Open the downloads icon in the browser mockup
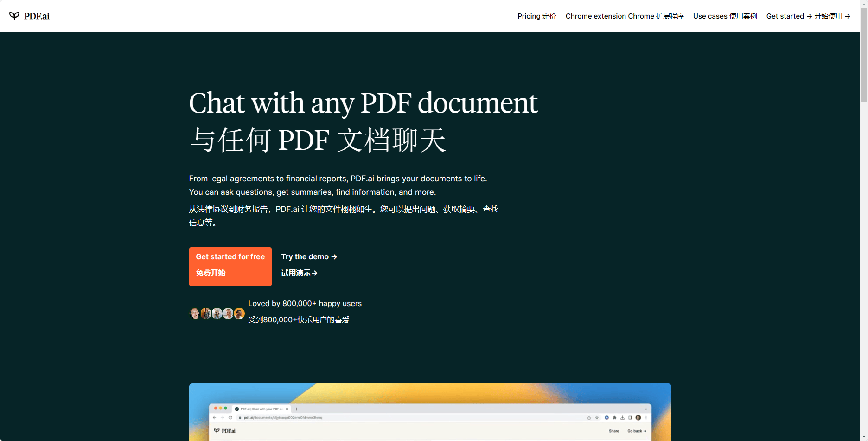 tap(622, 418)
